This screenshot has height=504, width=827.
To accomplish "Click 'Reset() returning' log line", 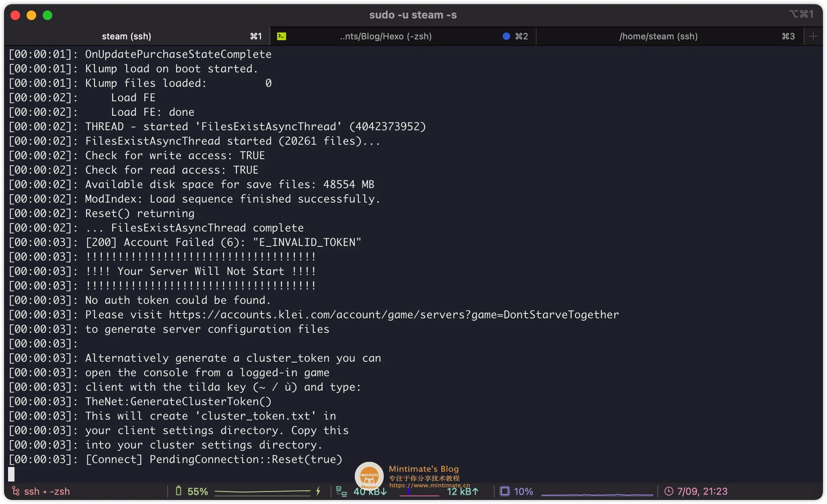I will (x=140, y=213).
